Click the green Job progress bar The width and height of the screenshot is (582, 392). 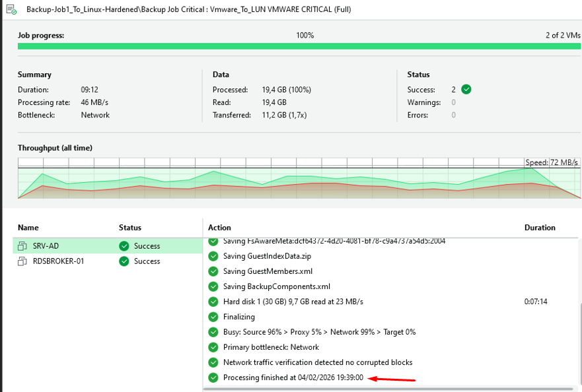coord(291,47)
